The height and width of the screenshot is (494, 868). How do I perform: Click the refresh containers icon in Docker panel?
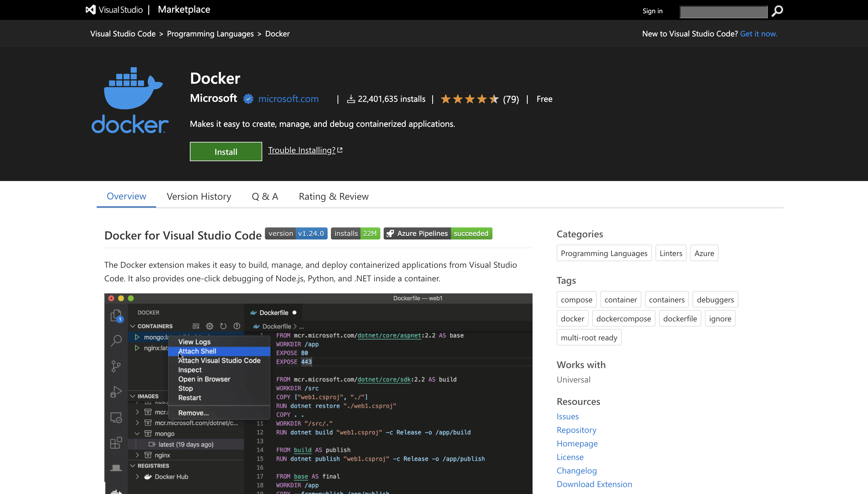coord(222,326)
